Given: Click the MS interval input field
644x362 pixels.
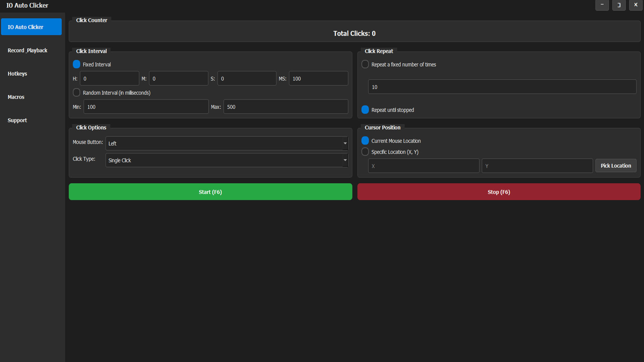Looking at the screenshot, I should pos(318,78).
